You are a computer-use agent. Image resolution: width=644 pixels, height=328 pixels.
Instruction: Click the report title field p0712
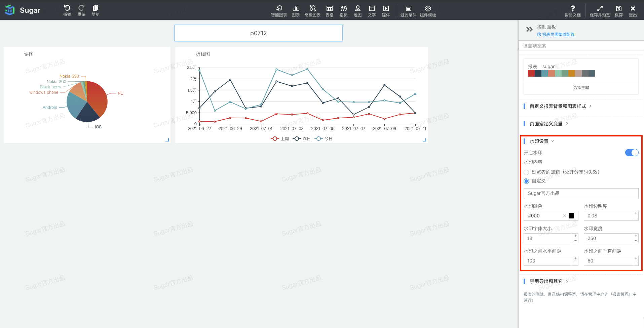pos(258,33)
